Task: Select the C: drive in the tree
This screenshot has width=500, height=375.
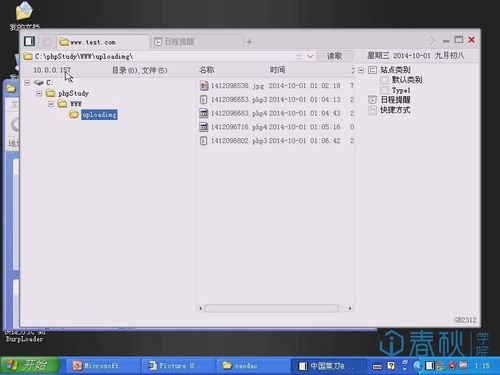Action: [x=49, y=83]
